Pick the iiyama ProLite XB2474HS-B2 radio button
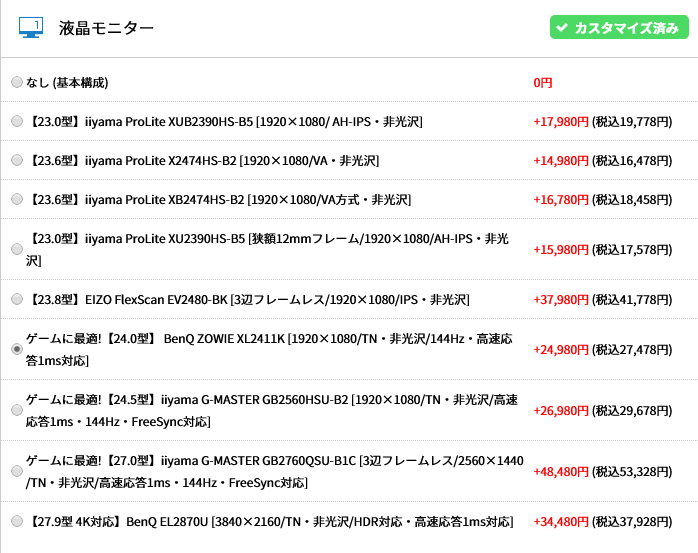This screenshot has height=553, width=698. point(16,199)
